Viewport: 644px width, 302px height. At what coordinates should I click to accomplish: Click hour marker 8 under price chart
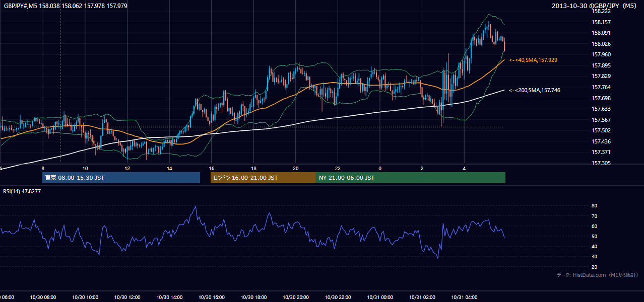[x=43, y=168]
